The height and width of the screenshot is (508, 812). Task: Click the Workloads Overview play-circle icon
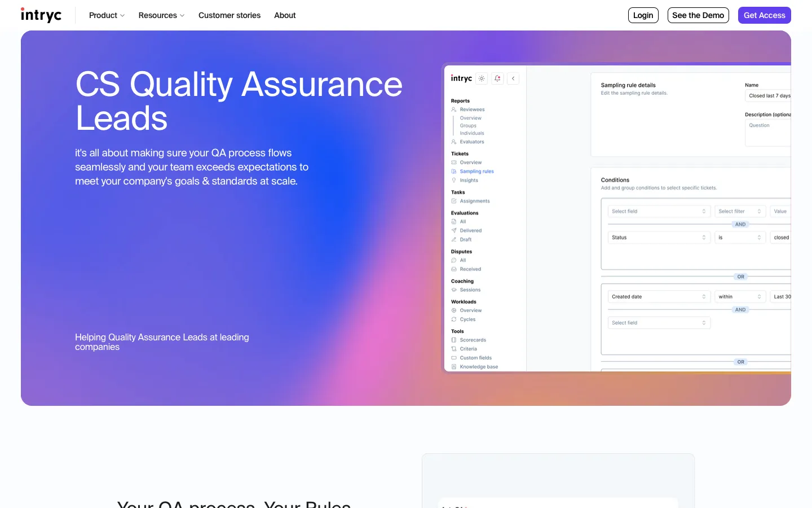click(454, 310)
